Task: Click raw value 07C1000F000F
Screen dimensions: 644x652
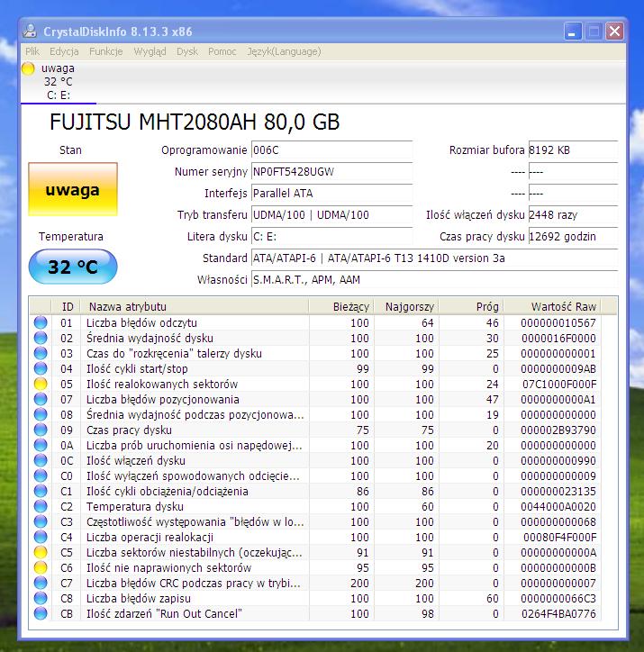Action: point(559,385)
